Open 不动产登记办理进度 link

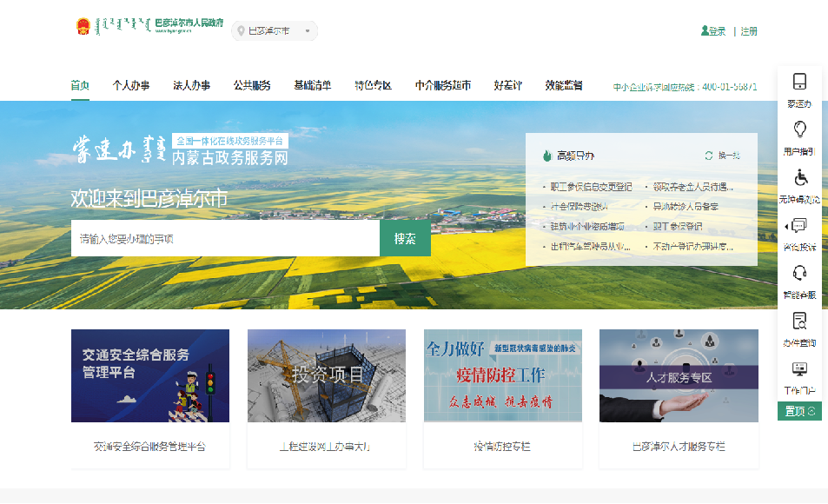(692, 246)
